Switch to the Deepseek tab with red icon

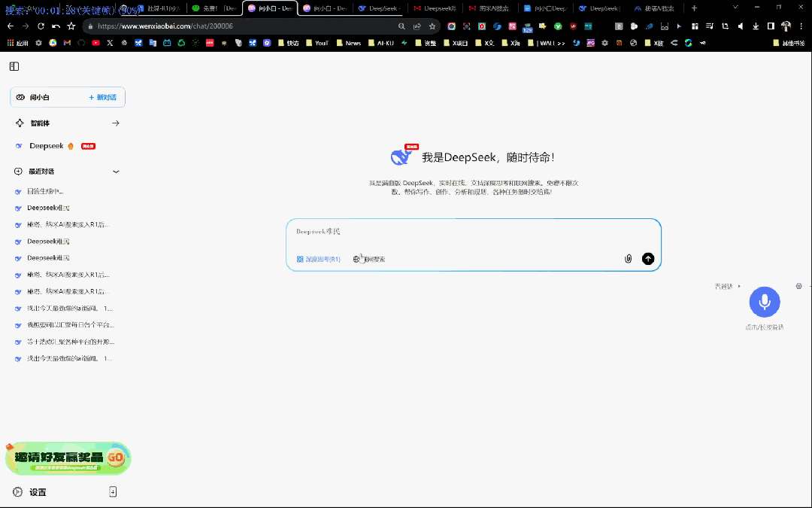pos(434,8)
